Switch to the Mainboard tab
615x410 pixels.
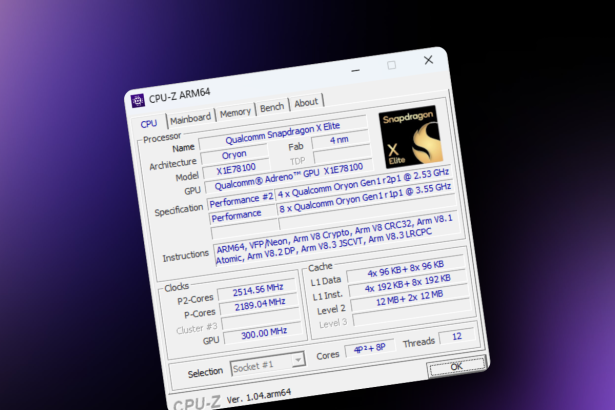[191, 118]
